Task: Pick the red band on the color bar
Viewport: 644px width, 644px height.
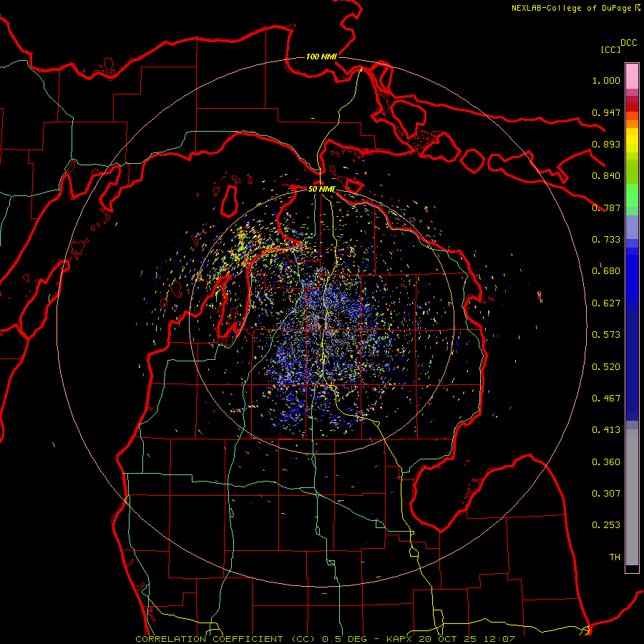Action: click(x=632, y=107)
